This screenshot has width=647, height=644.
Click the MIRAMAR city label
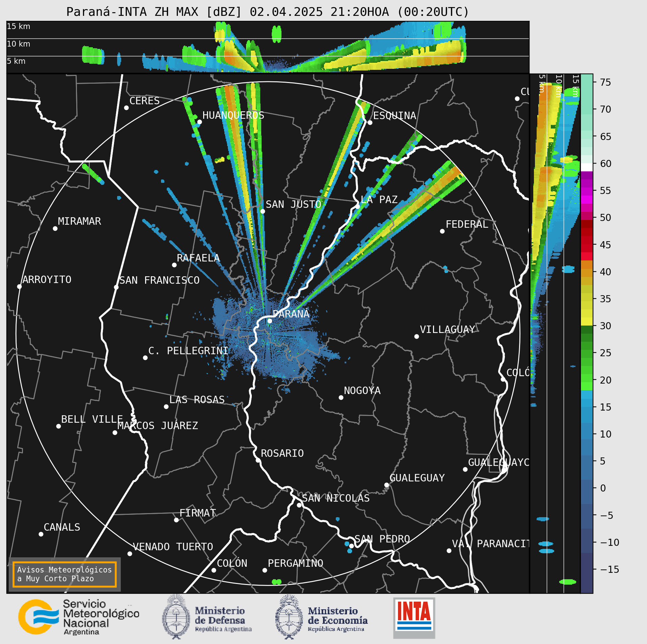[x=79, y=221]
